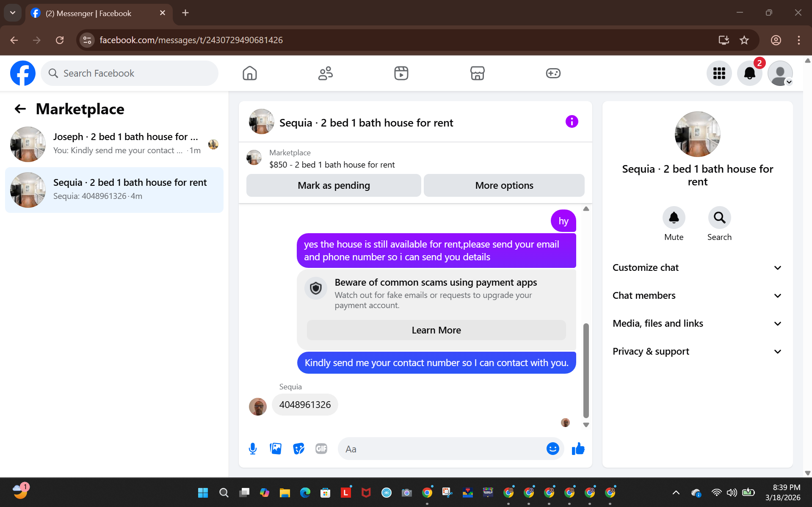Click chat scroll up arrow
812x507 pixels.
click(586, 209)
